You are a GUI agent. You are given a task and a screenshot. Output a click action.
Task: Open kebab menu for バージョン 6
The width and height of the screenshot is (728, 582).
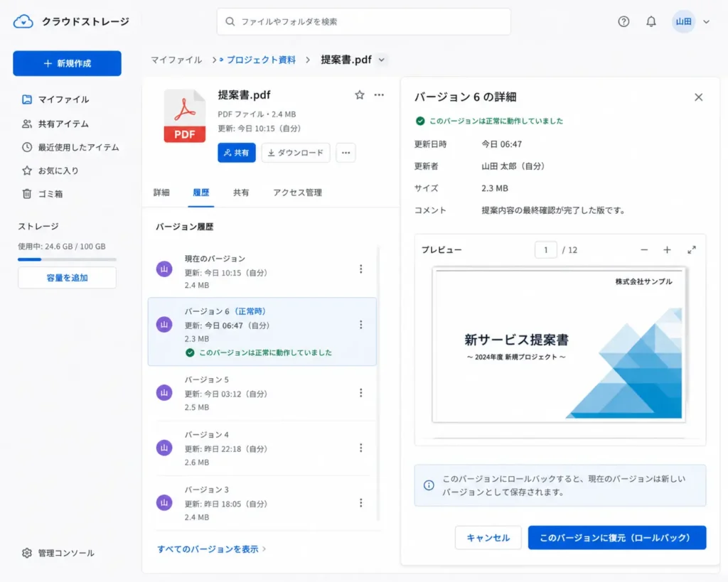(x=360, y=325)
